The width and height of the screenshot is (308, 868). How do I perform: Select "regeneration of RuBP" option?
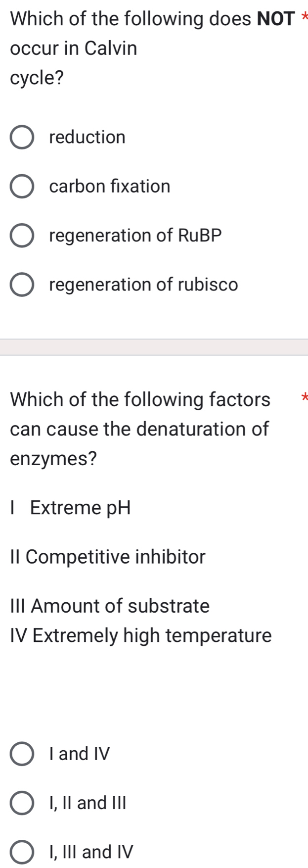click(22, 236)
